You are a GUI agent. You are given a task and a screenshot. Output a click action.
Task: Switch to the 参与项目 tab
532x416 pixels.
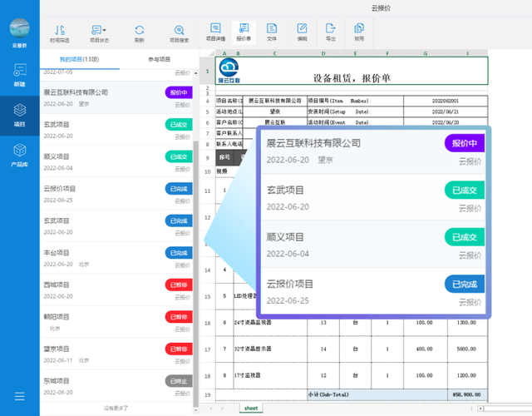pos(159,59)
